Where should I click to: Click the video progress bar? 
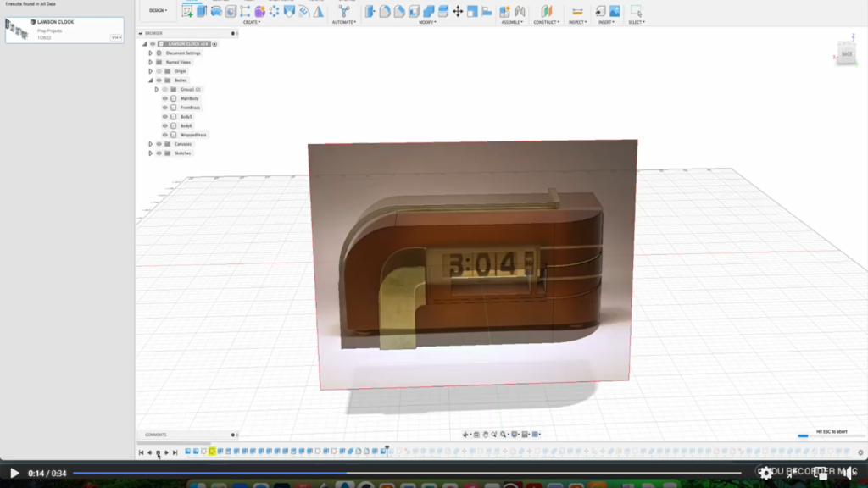click(x=407, y=473)
